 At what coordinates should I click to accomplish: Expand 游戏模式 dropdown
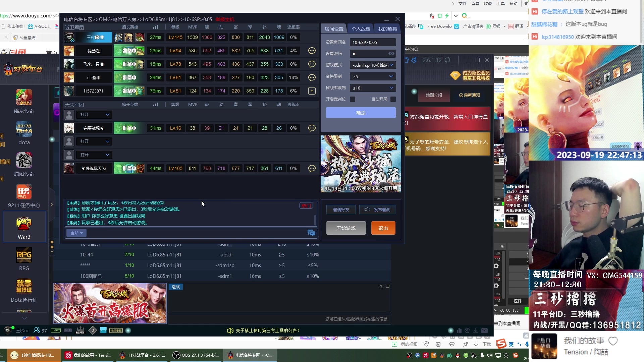[x=373, y=65]
